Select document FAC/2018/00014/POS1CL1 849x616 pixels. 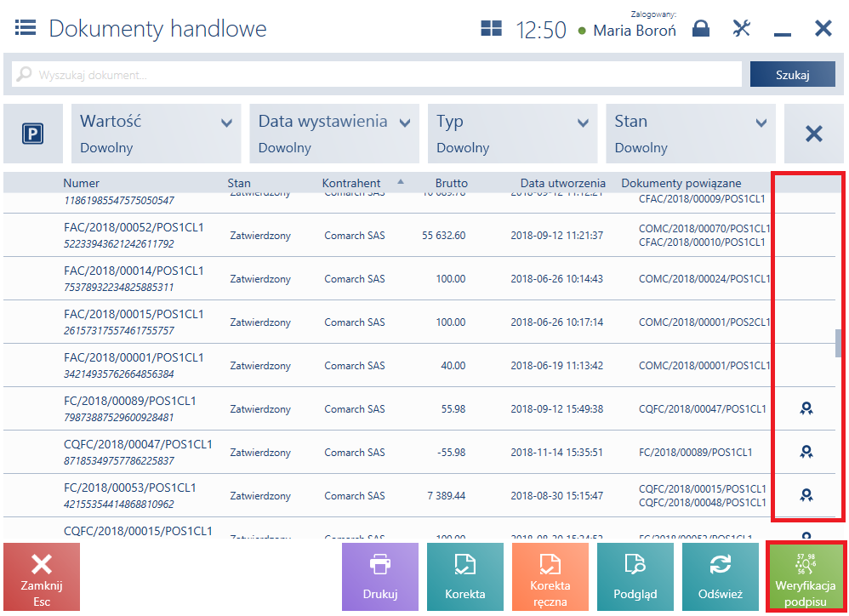[x=134, y=271]
